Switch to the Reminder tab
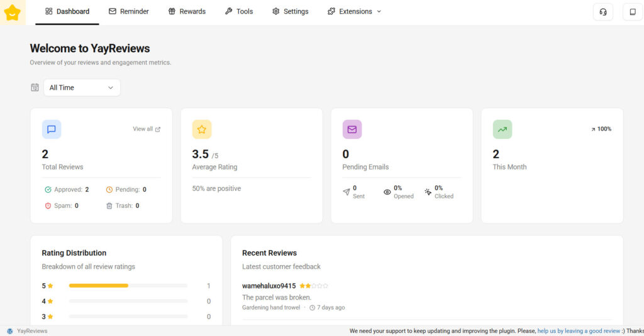This screenshot has width=644, height=336. click(x=128, y=11)
